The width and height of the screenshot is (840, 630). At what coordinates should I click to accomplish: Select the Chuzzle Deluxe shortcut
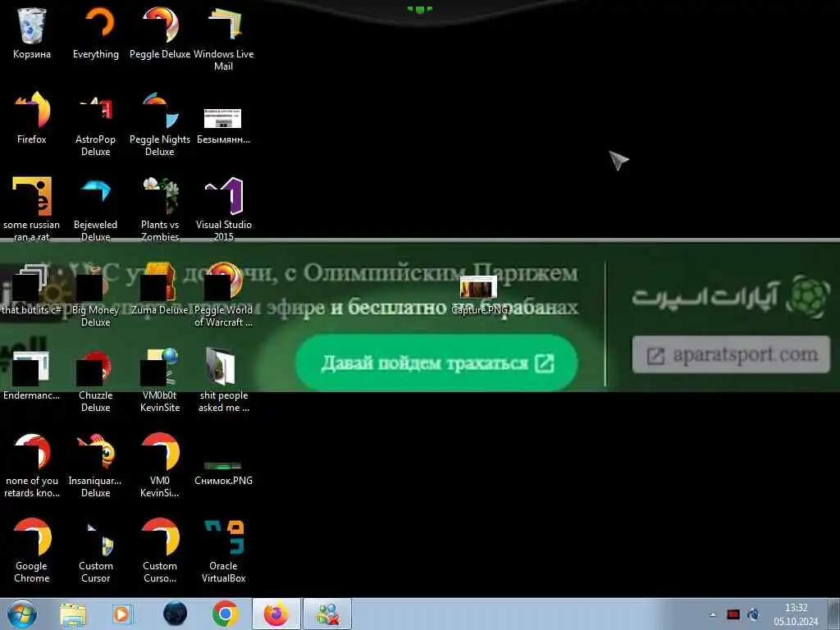(x=96, y=381)
